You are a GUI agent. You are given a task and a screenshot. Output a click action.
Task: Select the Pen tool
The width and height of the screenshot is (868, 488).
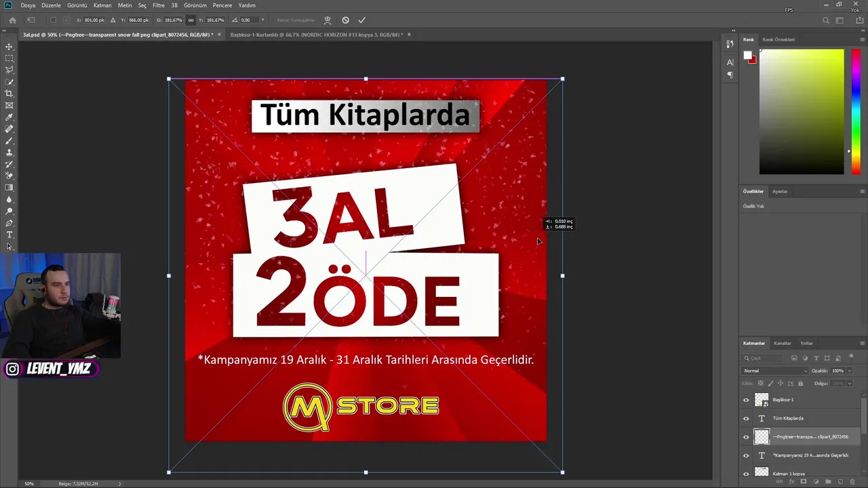9,223
